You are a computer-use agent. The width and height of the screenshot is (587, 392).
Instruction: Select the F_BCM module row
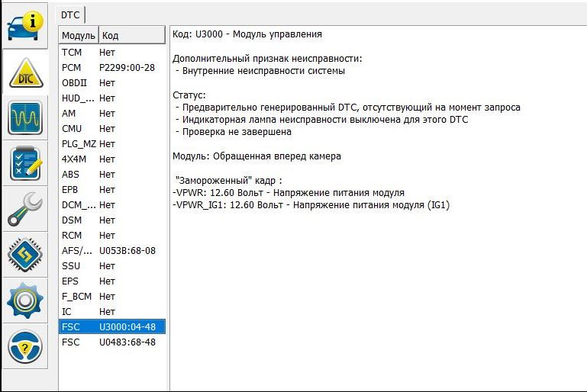pyautogui.click(x=112, y=296)
